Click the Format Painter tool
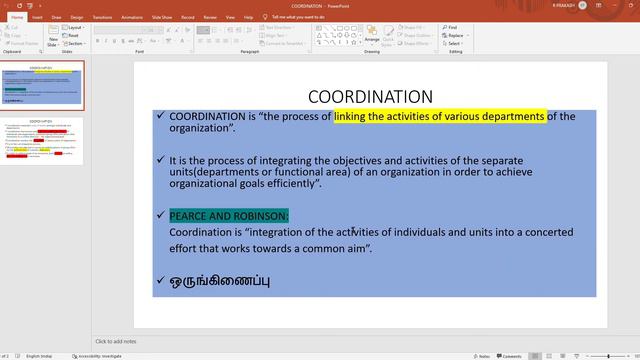This screenshot has height=360, width=640. 22,43
